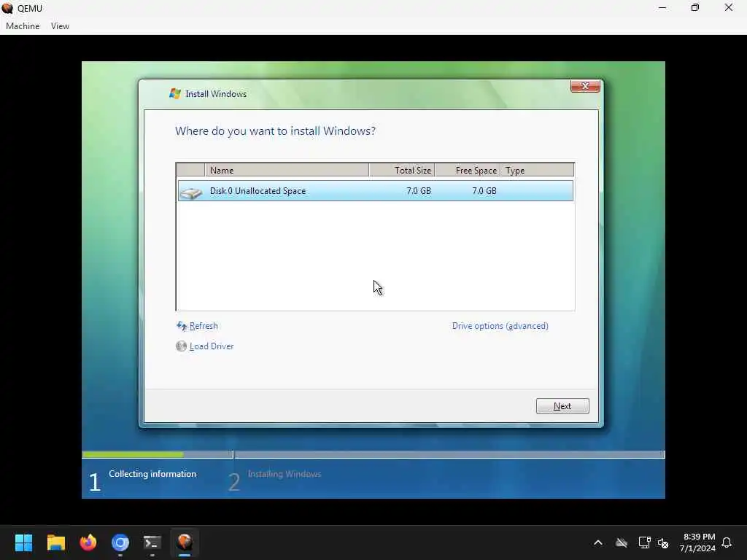Viewport: 747px width, 560px height.
Task: Select the Disk 0 Unallocated Space row
Action: pyautogui.click(x=376, y=190)
